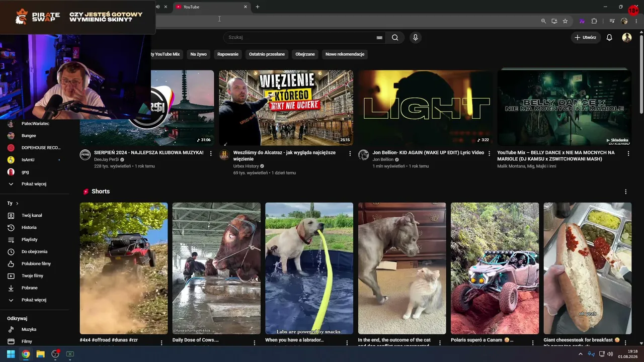Open the Jon Bellion channel avatar
The image size is (644, 362).
(x=363, y=155)
